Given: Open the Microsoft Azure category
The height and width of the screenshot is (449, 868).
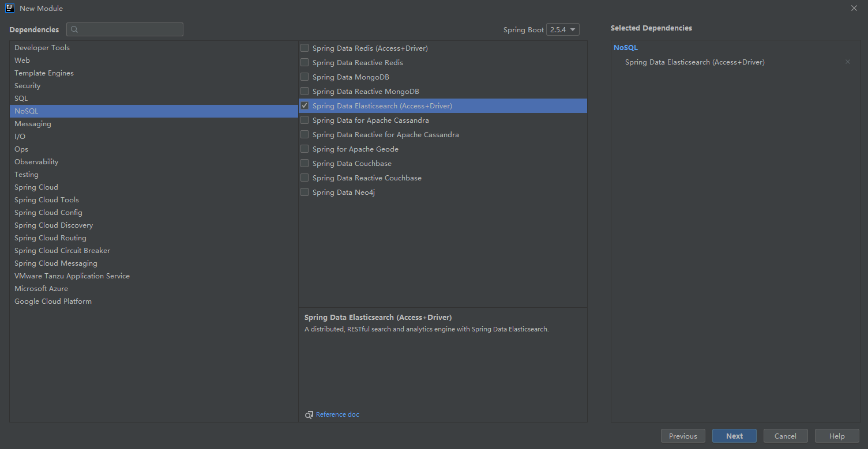Looking at the screenshot, I should [153, 288].
